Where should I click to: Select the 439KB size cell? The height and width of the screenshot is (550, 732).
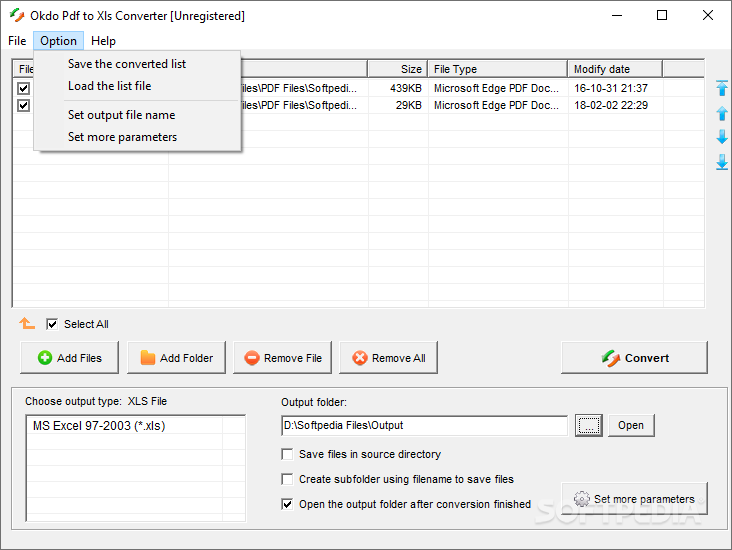pyautogui.click(x=406, y=88)
